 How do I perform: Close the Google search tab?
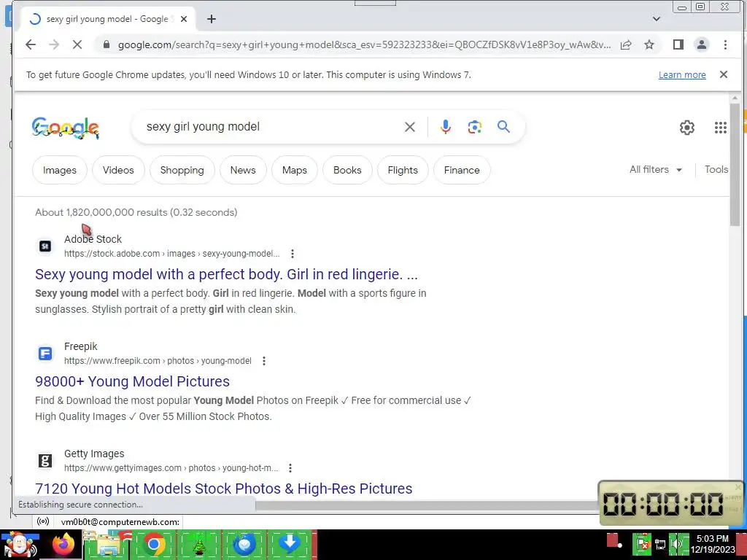(184, 19)
